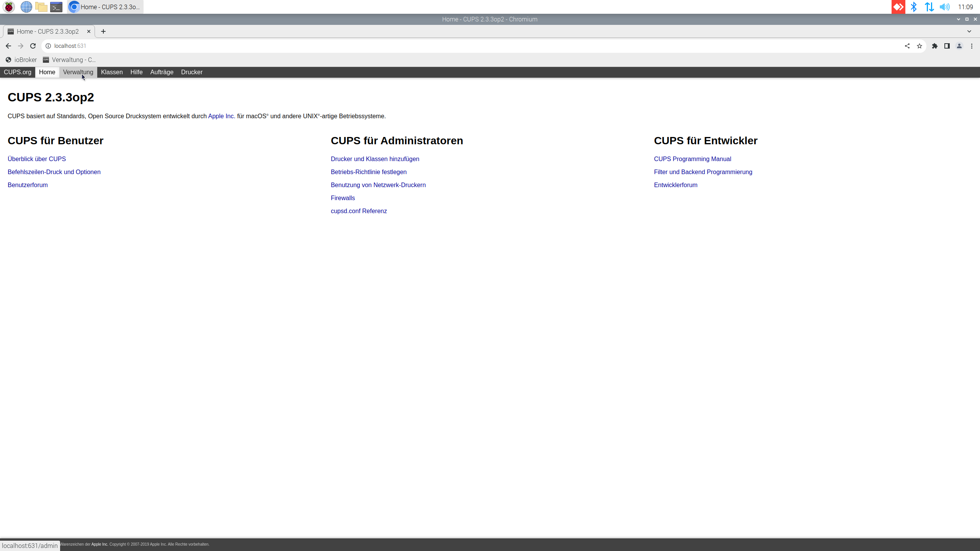Open Raspberry Pi start menu
Image resolution: width=980 pixels, height=551 pixels.
pos(9,7)
